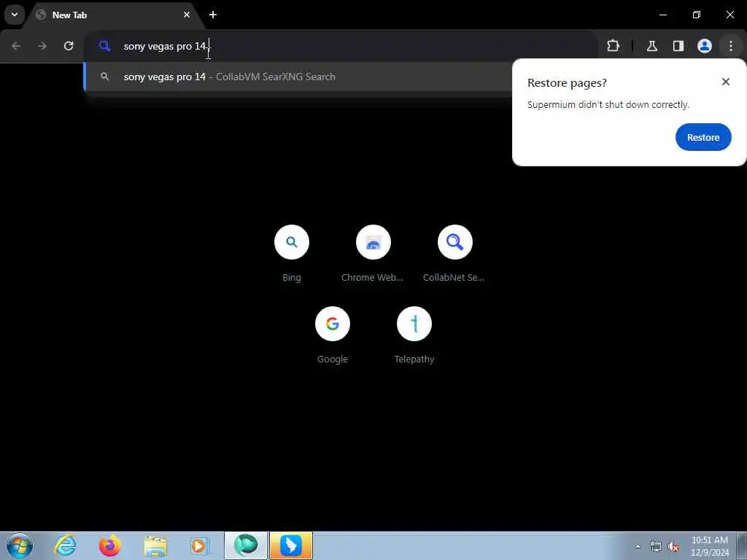Screen dimensions: 747x560
Task: Click the search icon in address bar
Action: point(105,46)
